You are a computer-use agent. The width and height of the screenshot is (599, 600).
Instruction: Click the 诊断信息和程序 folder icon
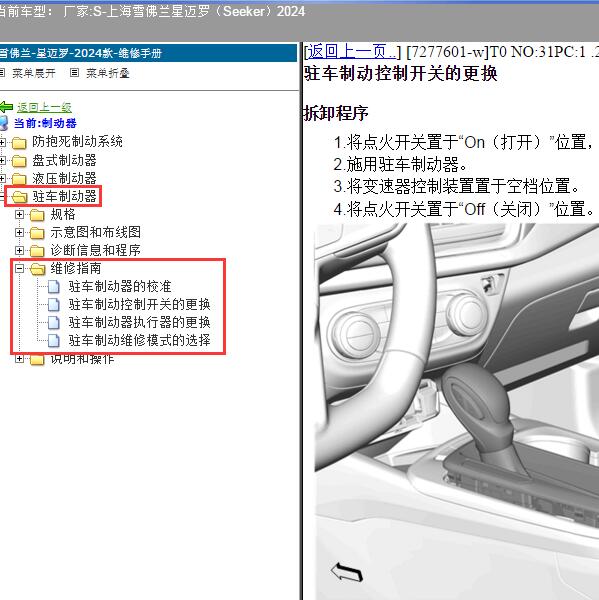tap(37, 251)
